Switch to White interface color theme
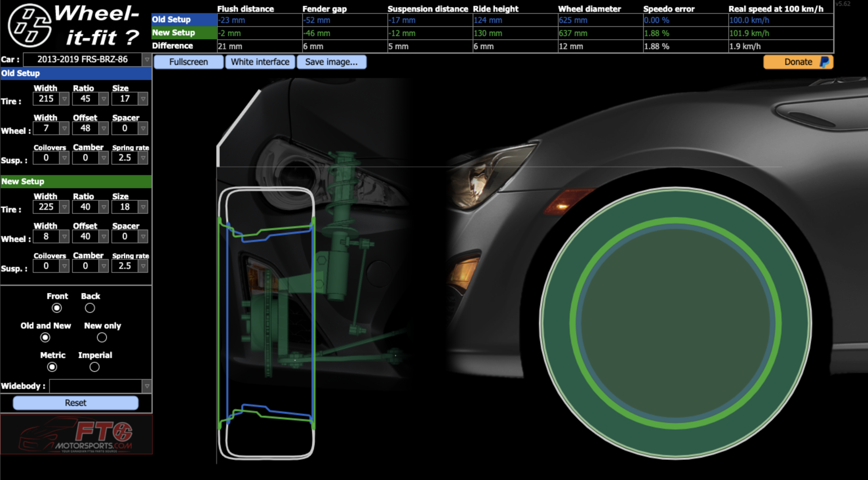 tap(260, 62)
